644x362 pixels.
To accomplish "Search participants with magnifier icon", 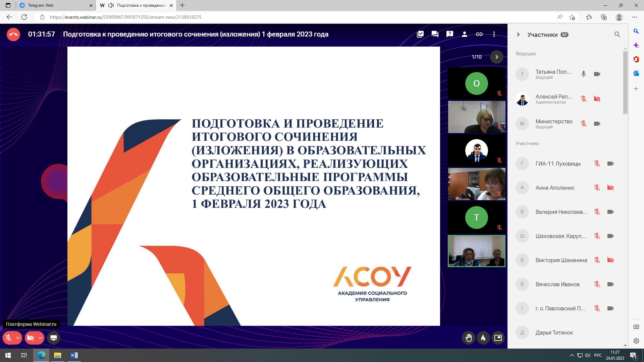I will [x=617, y=35].
